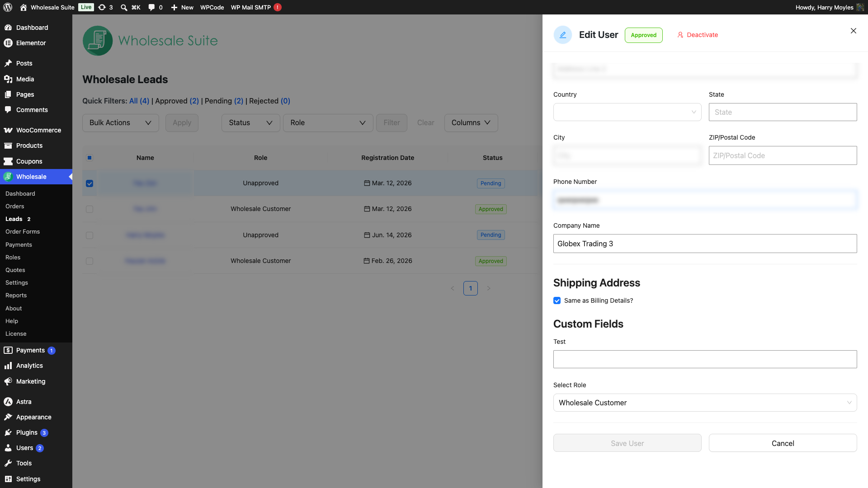
Task: Click the Phone Number input field
Action: pos(705,200)
